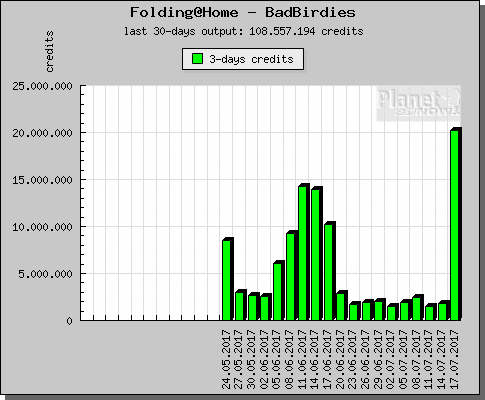Click the 10.000.000 axis label
485x400 pixels.
click(42, 227)
